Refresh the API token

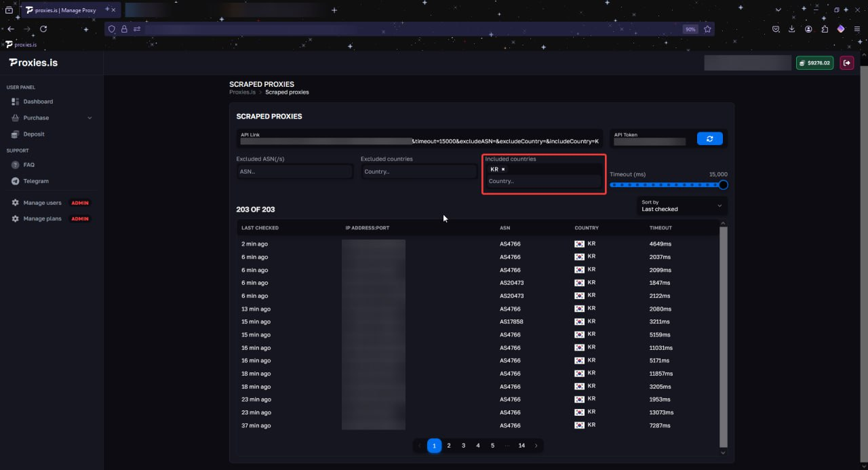click(x=709, y=138)
